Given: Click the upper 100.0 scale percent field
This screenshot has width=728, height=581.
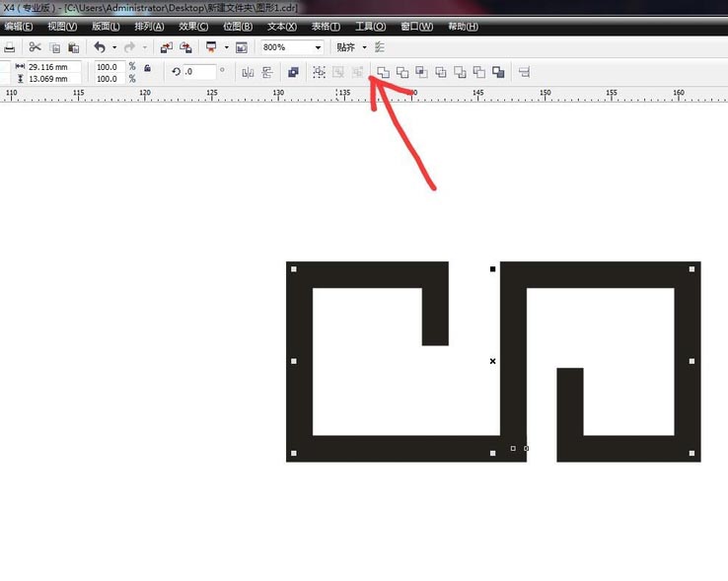Looking at the screenshot, I should pos(109,67).
